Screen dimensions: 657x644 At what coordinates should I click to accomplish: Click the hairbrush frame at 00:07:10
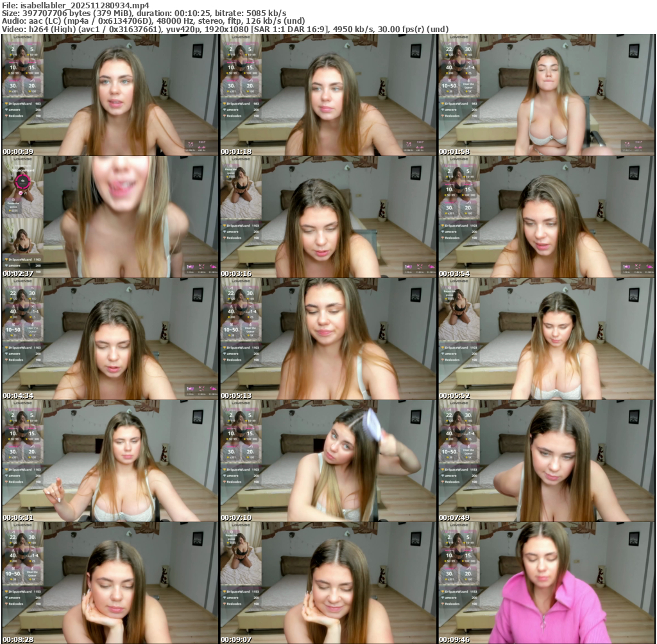(328, 461)
